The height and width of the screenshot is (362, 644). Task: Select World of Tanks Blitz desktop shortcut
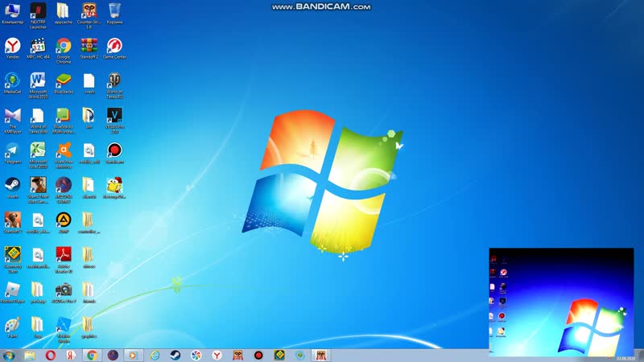click(x=38, y=121)
